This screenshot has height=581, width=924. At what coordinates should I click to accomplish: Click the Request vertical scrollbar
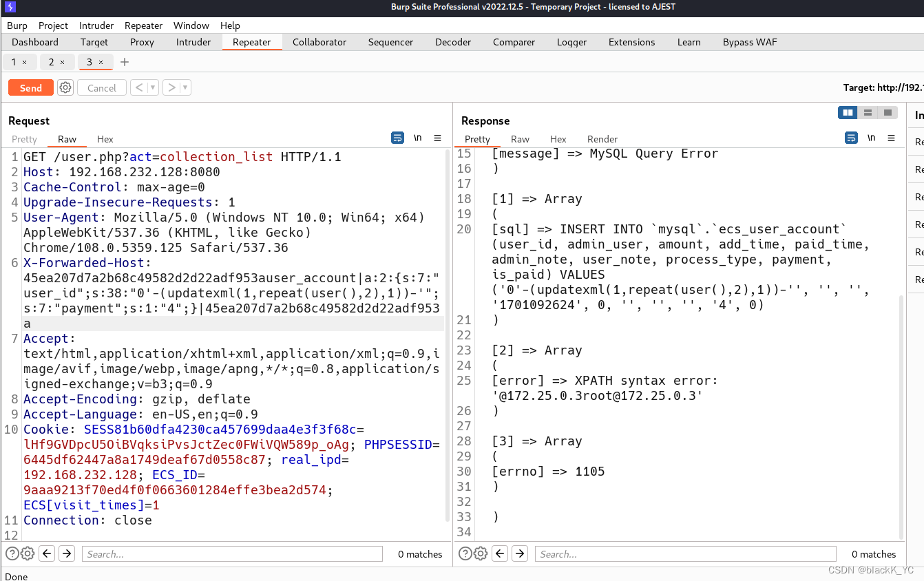coord(448,335)
